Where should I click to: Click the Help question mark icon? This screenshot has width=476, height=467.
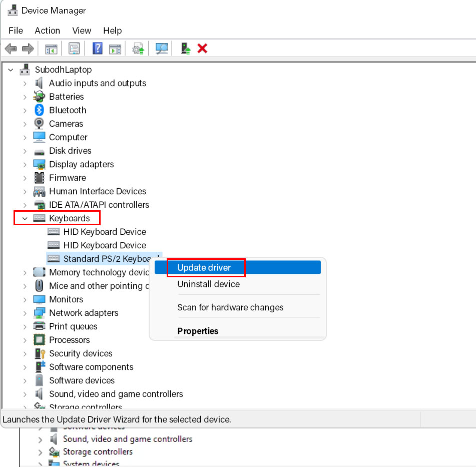pos(96,48)
